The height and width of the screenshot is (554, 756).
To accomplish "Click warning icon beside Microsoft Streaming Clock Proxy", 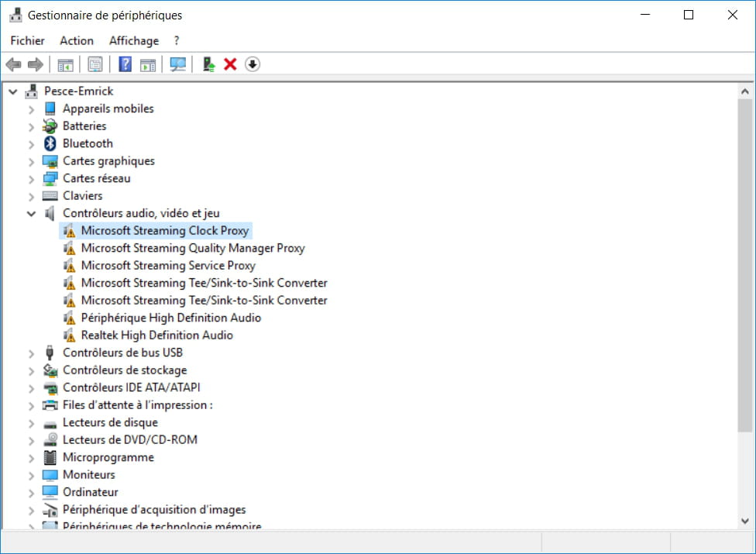I will (x=70, y=231).
